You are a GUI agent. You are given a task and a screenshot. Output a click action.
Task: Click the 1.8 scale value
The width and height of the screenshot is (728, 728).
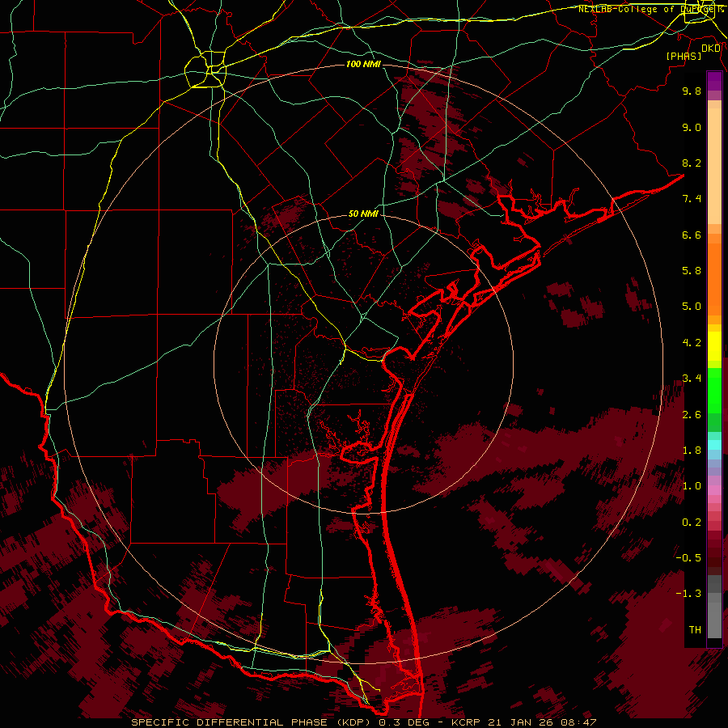point(692,451)
